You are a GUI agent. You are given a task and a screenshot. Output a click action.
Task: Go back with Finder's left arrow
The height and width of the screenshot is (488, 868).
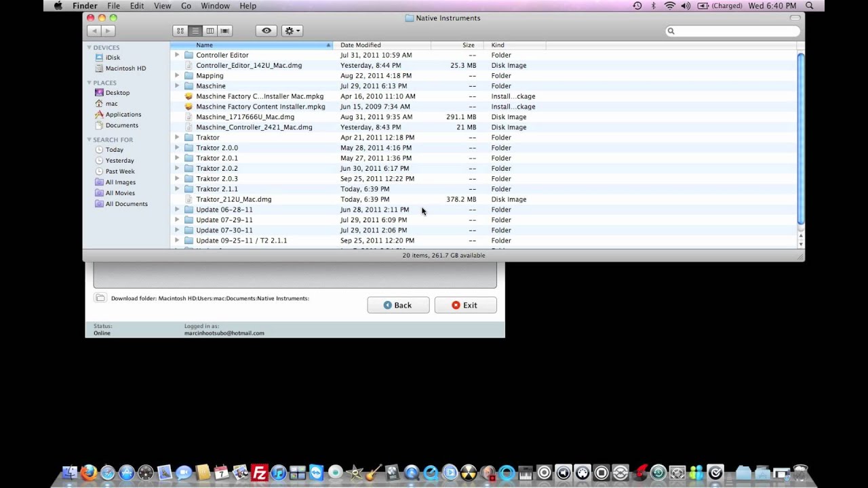pyautogui.click(x=94, y=30)
